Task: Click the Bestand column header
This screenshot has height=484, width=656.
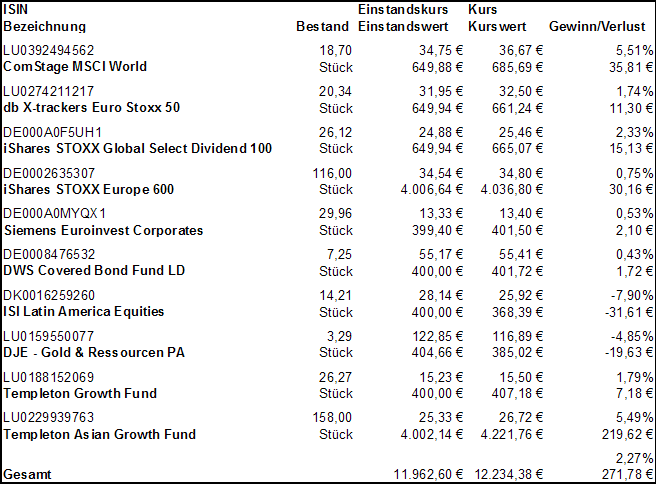Action: point(322,26)
